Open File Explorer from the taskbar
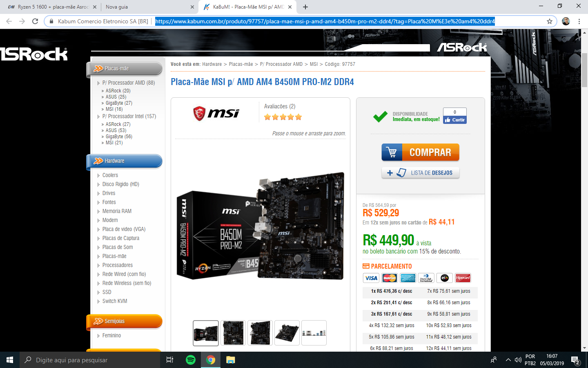The height and width of the screenshot is (368, 588). pos(231,360)
